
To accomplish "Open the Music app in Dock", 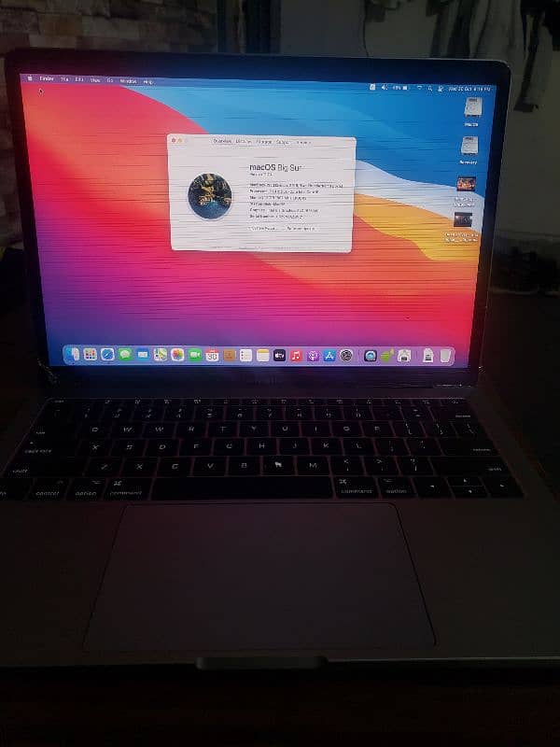I will pos(296,356).
